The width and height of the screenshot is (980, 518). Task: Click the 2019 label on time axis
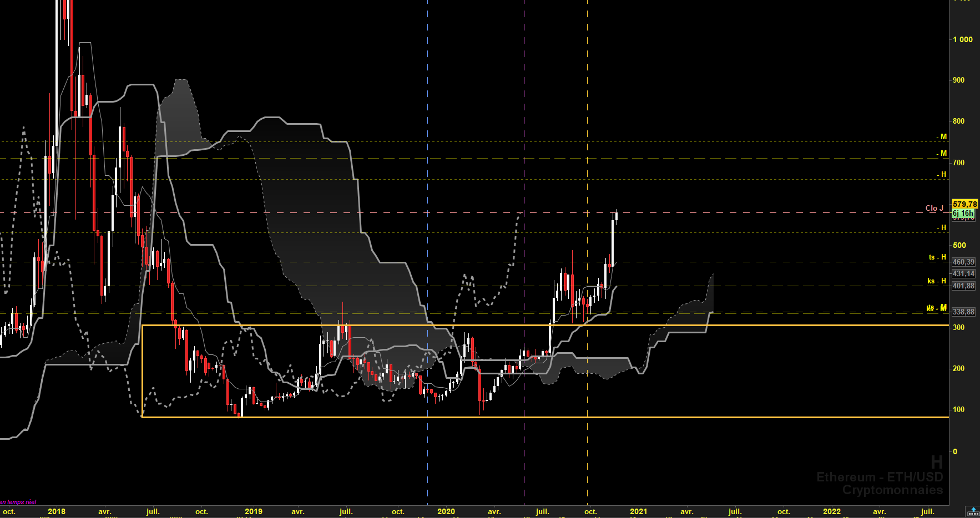point(254,511)
